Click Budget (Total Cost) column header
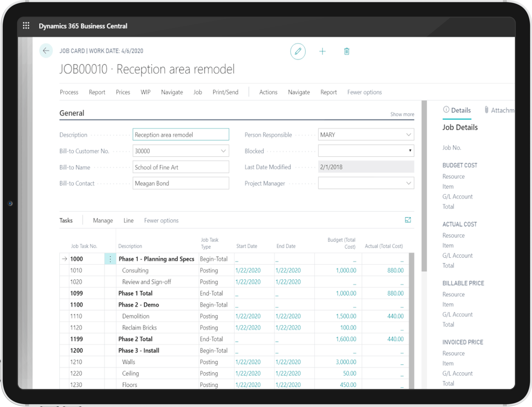Viewport: 532px width, 407px height. [341, 243]
